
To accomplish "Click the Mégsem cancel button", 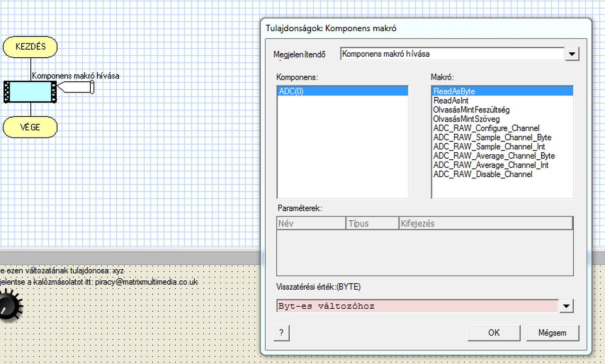I will [552, 333].
